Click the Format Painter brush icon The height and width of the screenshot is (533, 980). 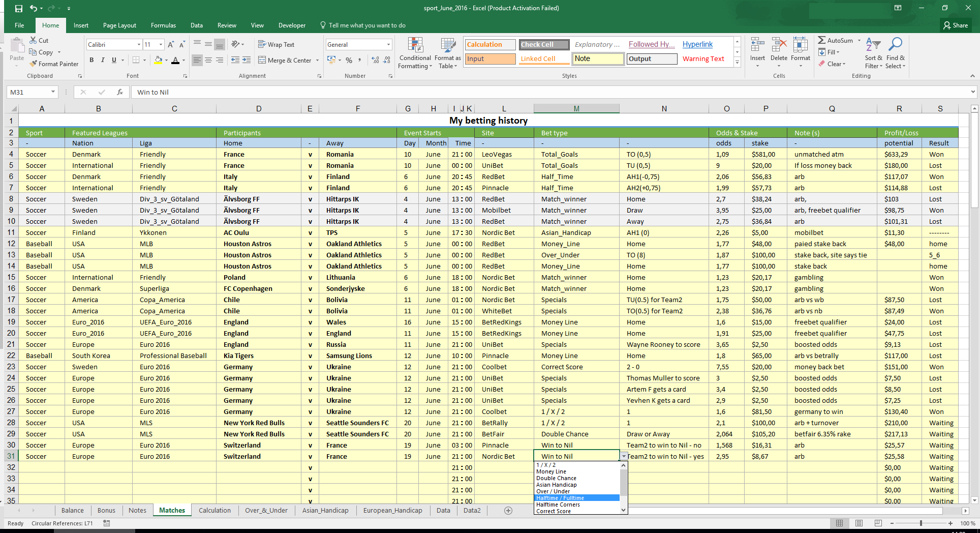[34, 64]
